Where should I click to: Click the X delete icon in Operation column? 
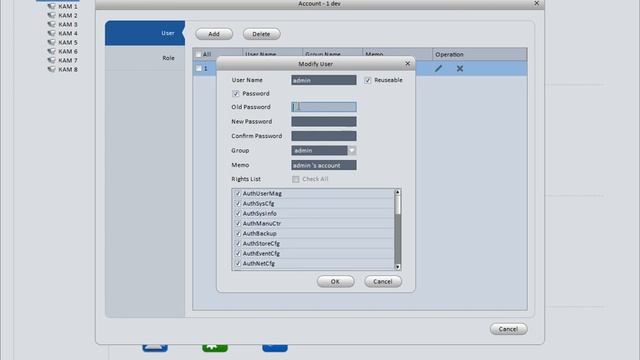tap(460, 69)
